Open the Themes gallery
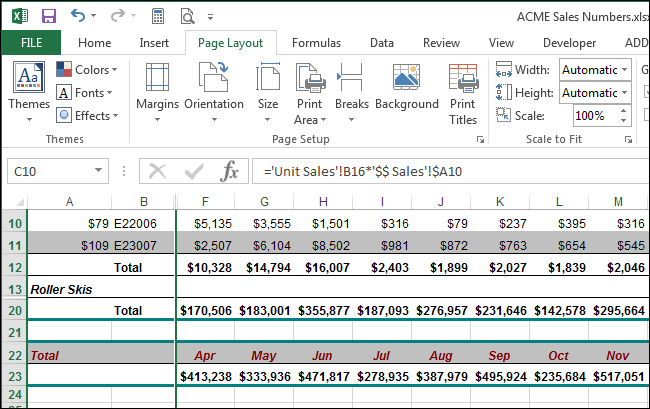Viewport: 650px width, 409px height. coord(29,88)
